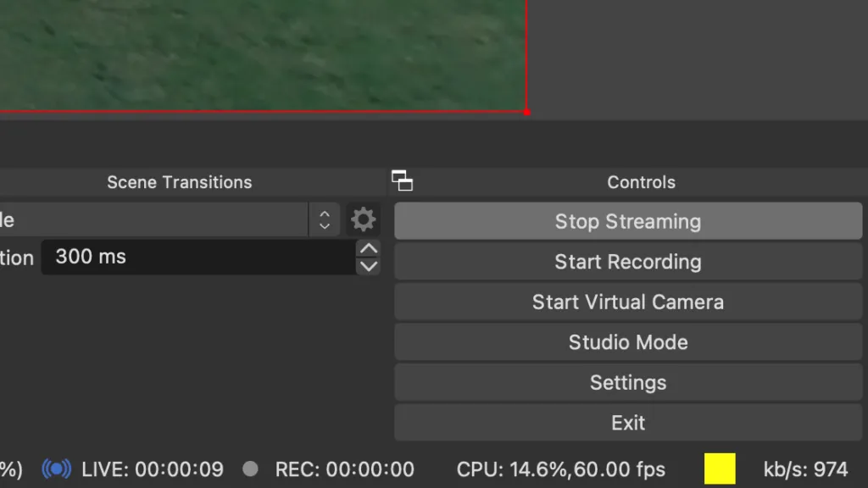
Task: Click the grey recording status dot
Action: pyautogui.click(x=250, y=469)
